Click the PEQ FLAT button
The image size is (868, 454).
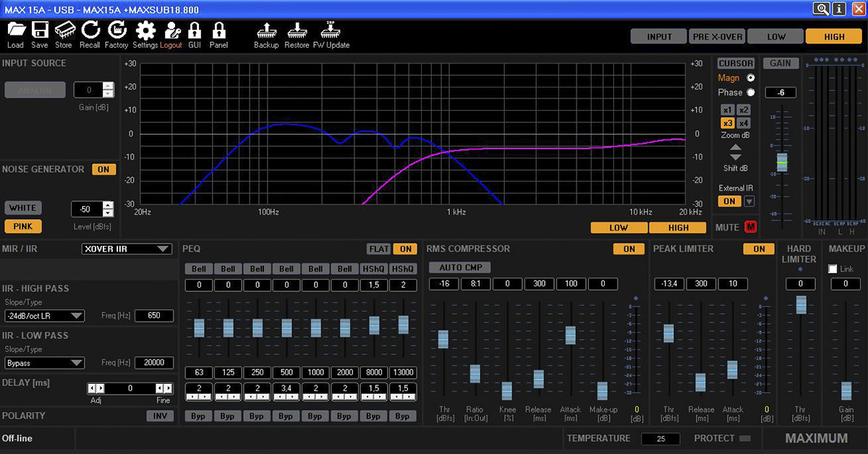pos(379,249)
